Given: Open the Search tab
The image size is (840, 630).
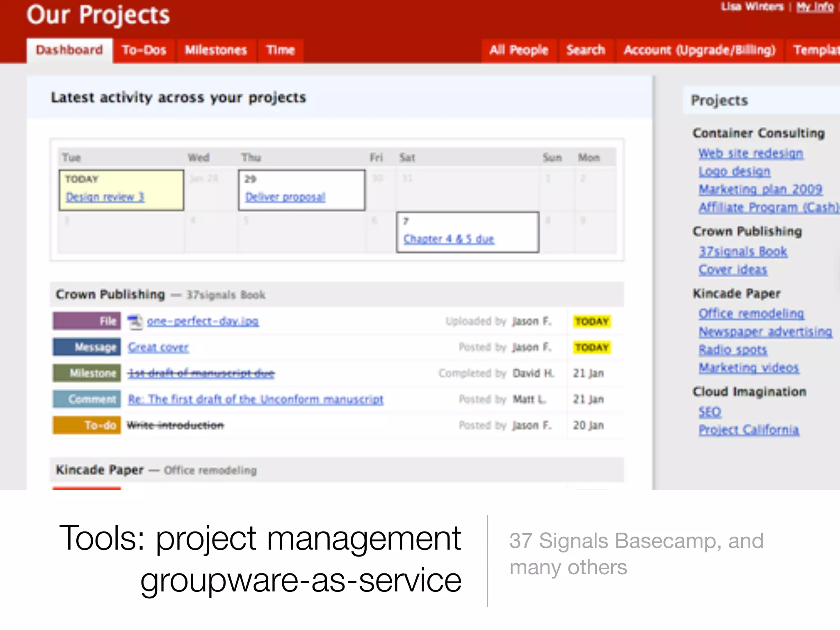Looking at the screenshot, I should click(586, 50).
